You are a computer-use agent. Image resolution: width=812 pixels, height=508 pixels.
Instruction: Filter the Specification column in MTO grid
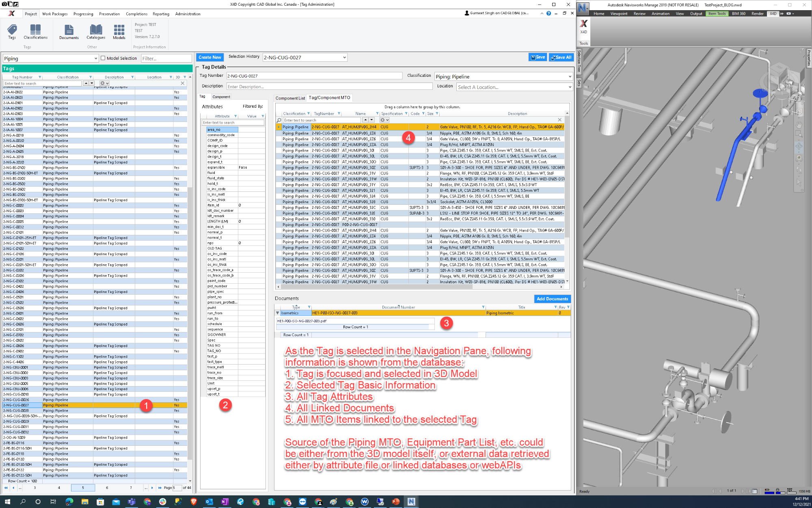click(x=406, y=114)
